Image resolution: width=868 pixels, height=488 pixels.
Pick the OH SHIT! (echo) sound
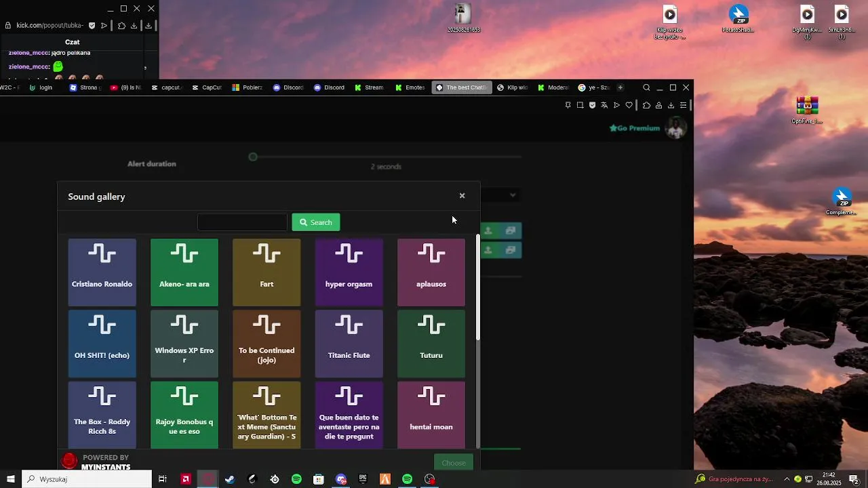102,344
